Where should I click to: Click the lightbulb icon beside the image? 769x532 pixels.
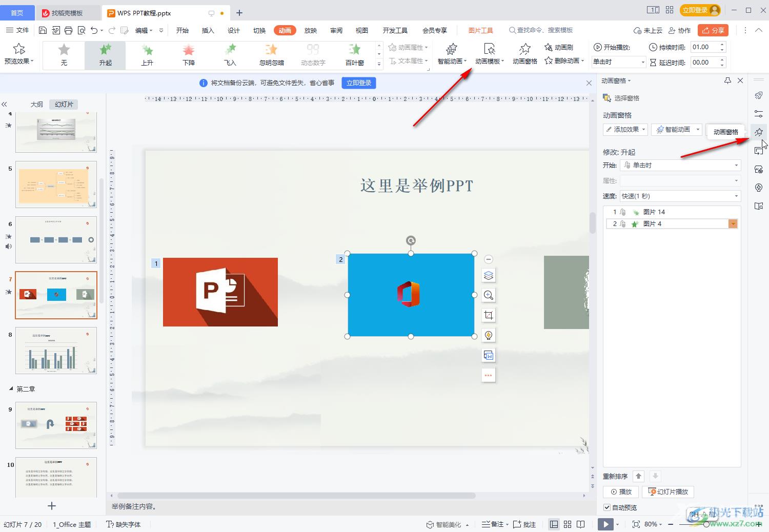tap(489, 335)
